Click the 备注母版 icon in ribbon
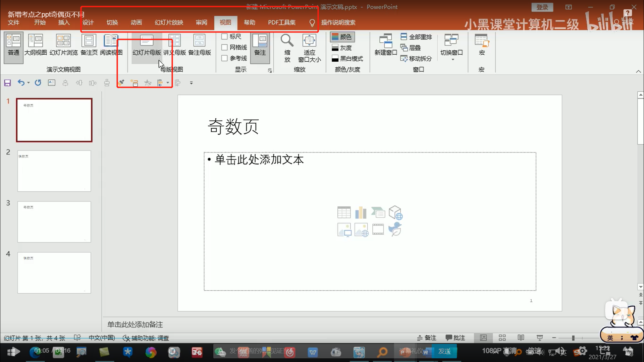This screenshot has height=362, width=644. 200,44
